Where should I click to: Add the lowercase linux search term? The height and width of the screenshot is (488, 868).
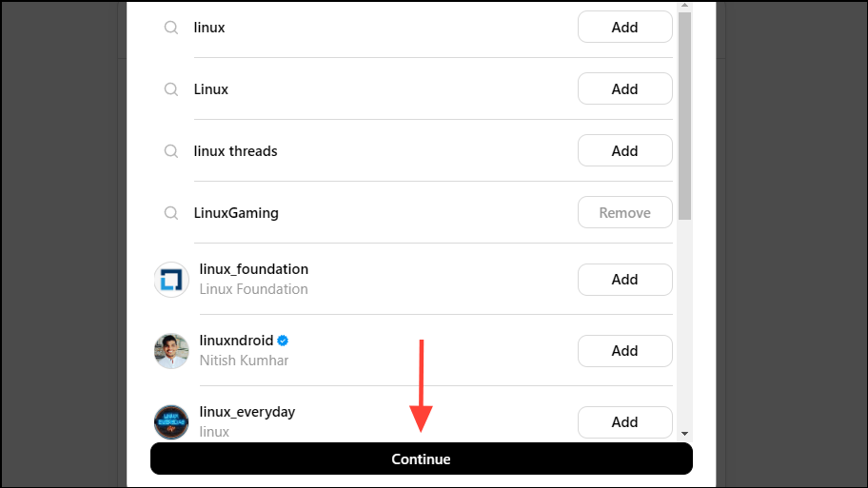coord(625,27)
